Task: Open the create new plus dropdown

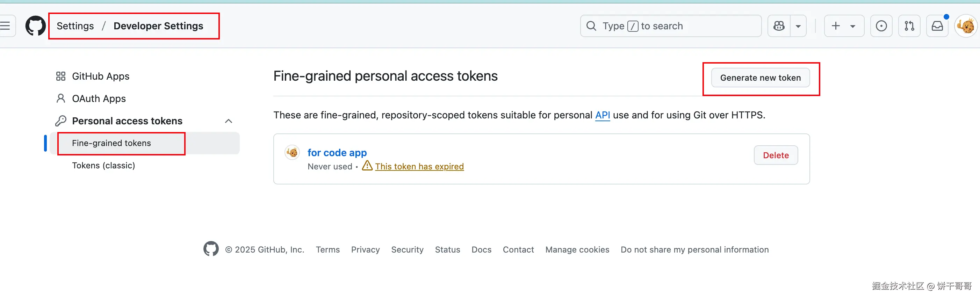Action: tap(844, 26)
